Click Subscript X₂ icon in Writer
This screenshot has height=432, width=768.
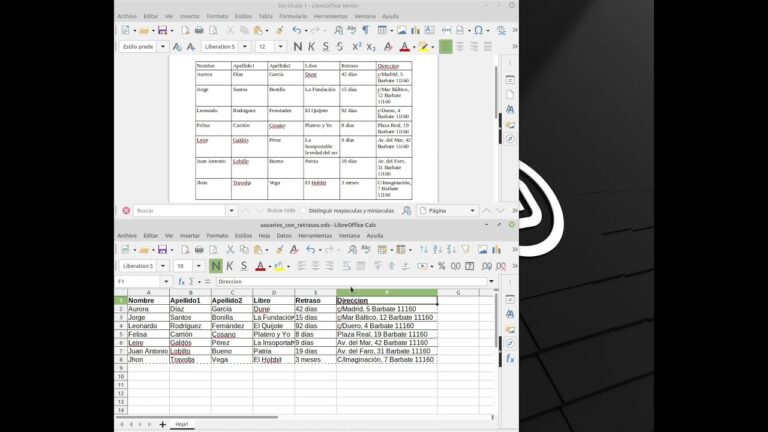371,47
